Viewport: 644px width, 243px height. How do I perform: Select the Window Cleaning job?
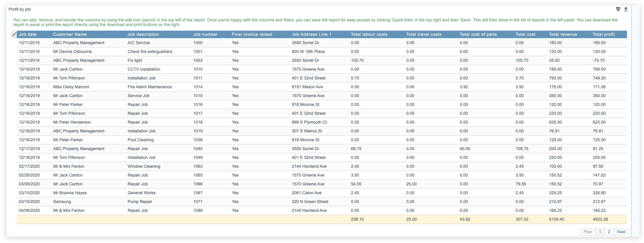tap(144, 166)
